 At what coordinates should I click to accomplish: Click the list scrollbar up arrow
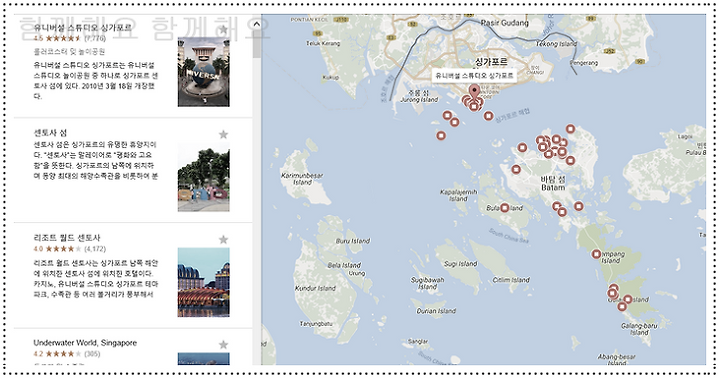256,24
